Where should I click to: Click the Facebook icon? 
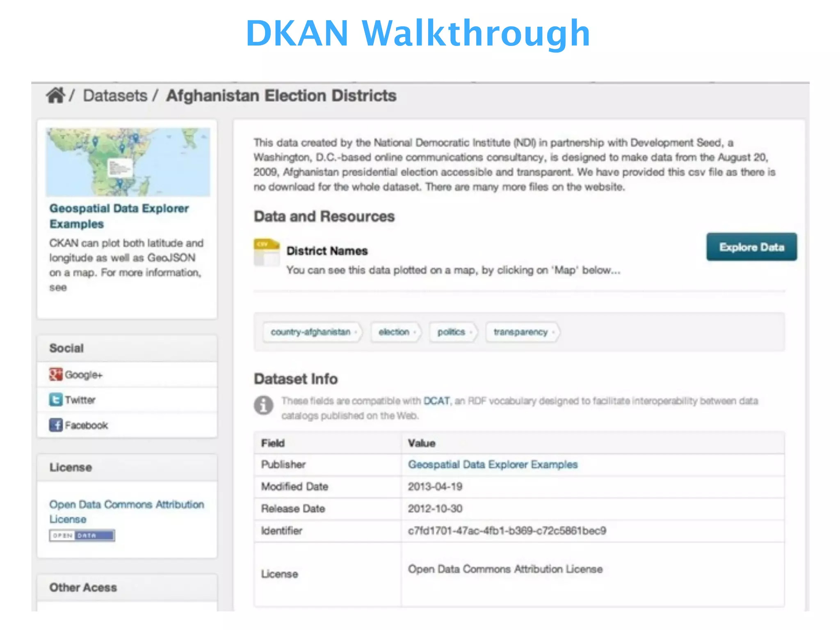tap(56, 425)
